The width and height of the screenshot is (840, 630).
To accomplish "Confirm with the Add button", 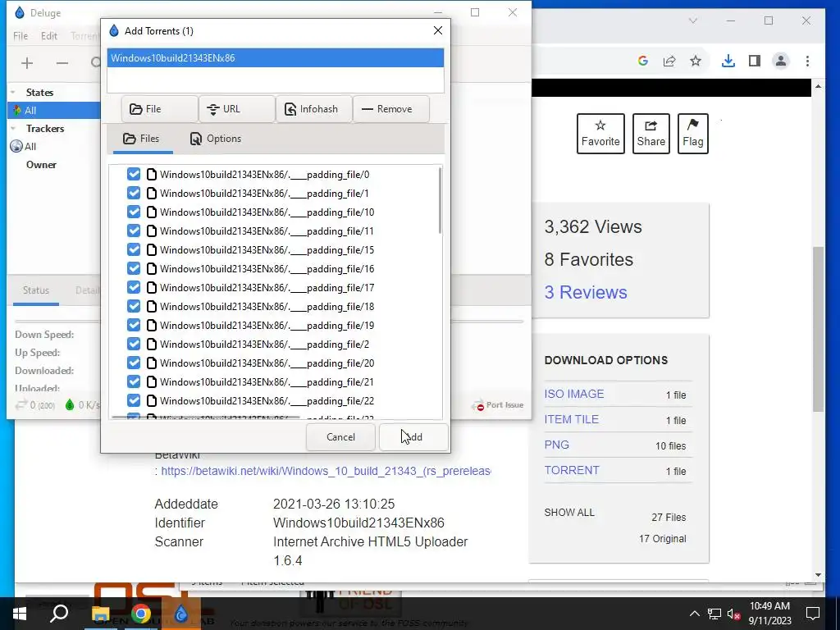I will (x=413, y=437).
